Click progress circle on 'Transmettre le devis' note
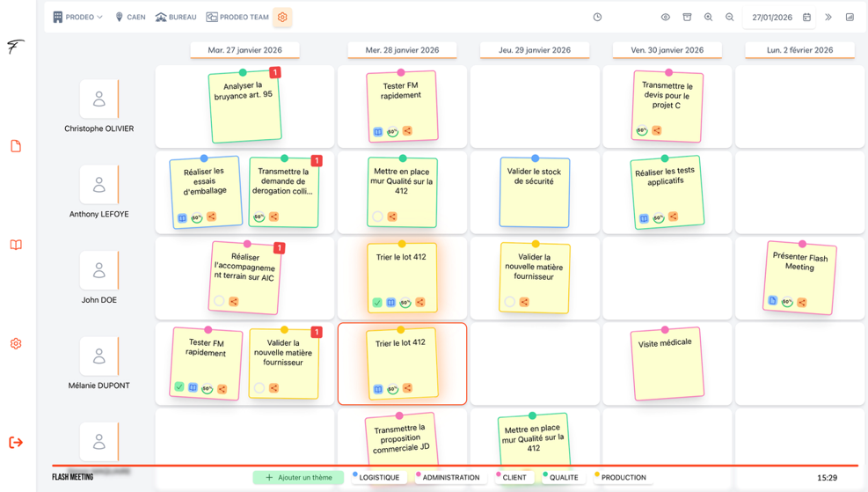The height and width of the screenshot is (492, 868). coord(642,131)
